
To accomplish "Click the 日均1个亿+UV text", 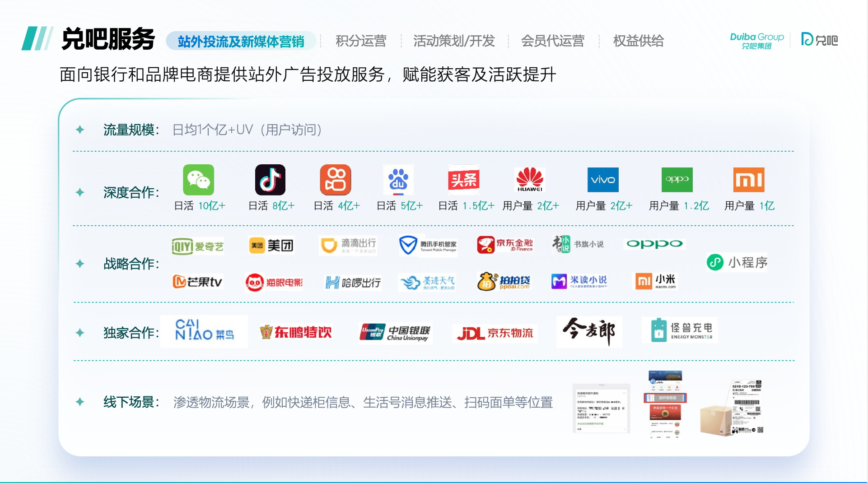I will click(x=247, y=130).
